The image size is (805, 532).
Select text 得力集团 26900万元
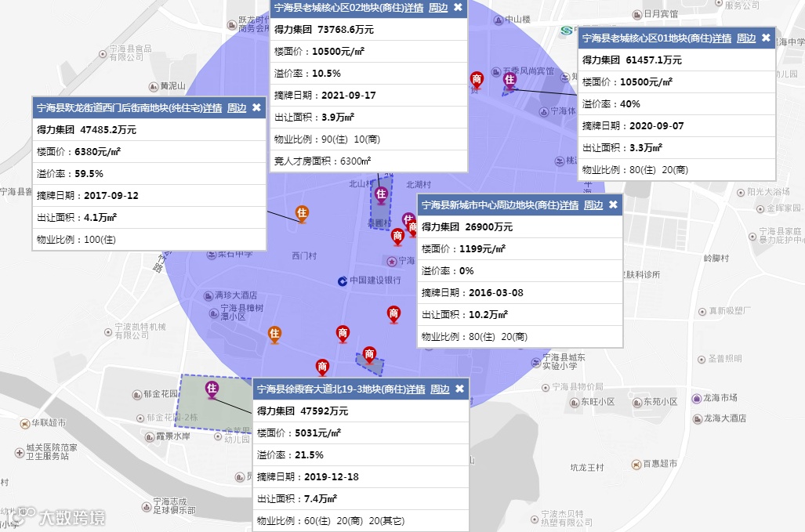(467, 226)
